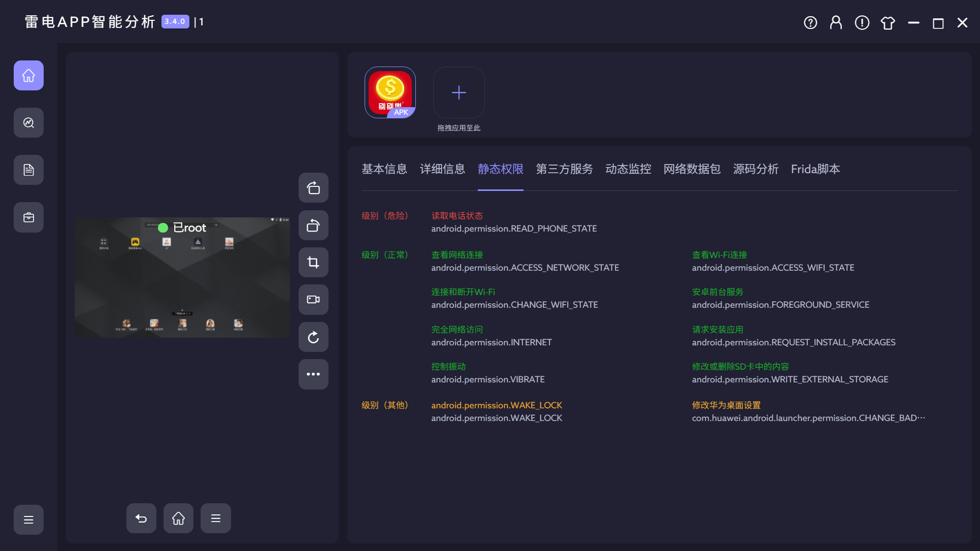Click the crop screenshot tool
Viewport: 980px width, 551px height.
[x=313, y=262]
